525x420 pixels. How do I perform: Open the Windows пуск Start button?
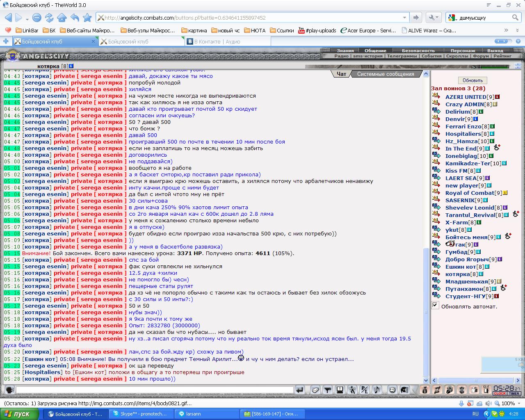[20, 414]
